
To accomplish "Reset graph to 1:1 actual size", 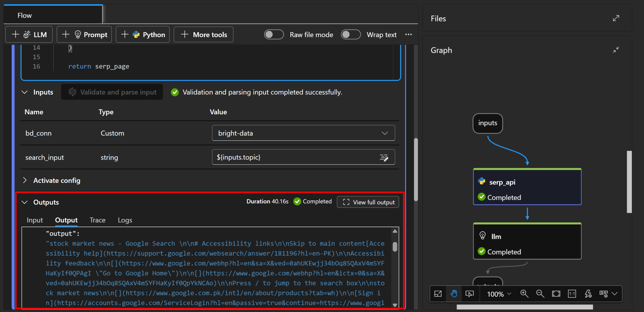I will pyautogui.click(x=572, y=294).
